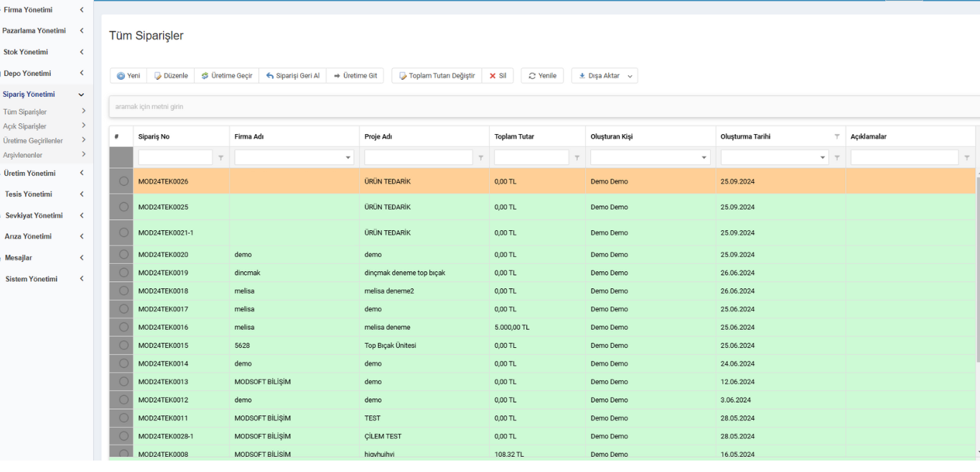Expand the Depo Yönetimi menu chevron
Screen dimensions: 980x472
coord(82,73)
